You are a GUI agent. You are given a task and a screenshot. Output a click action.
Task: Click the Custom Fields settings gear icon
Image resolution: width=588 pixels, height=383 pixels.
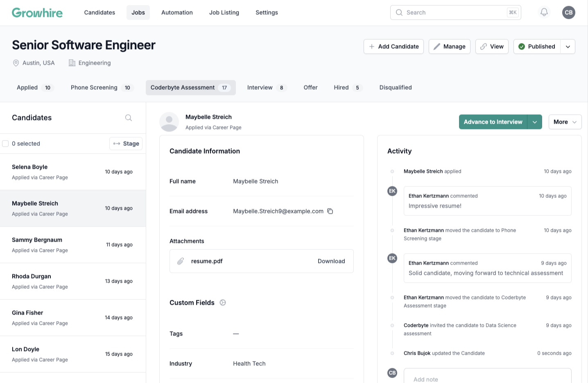tap(223, 303)
